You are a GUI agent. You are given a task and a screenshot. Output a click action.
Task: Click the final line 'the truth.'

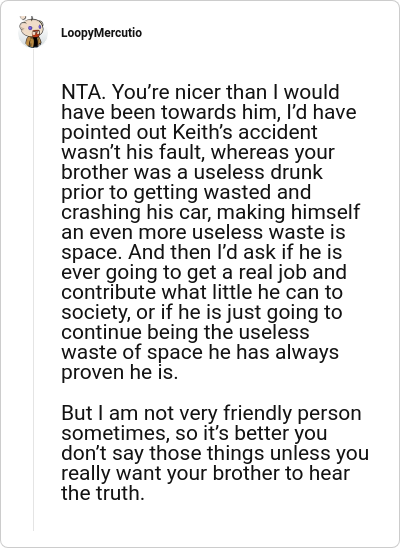coord(103,493)
